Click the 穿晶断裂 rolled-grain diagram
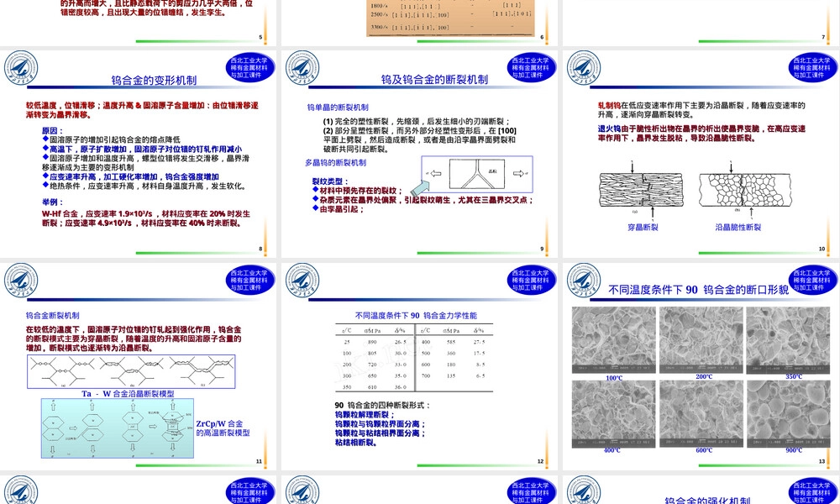 point(641,189)
